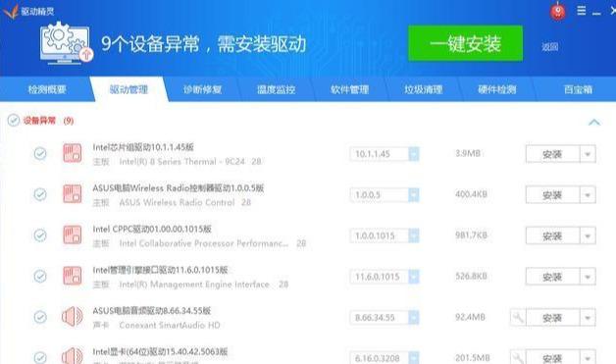Open install options arrow for Intel管理引擎接口驱动
Image resolution: width=616 pixels, height=364 pixels.
click(x=588, y=277)
